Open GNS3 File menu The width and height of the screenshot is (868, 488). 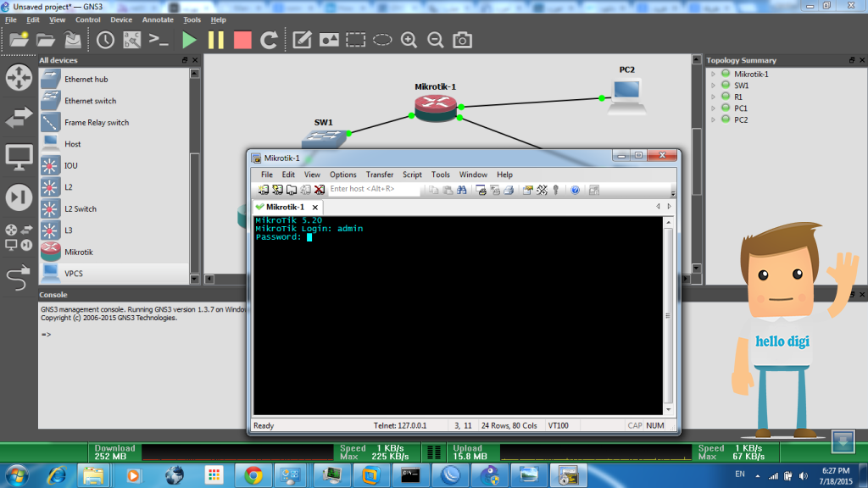point(10,19)
